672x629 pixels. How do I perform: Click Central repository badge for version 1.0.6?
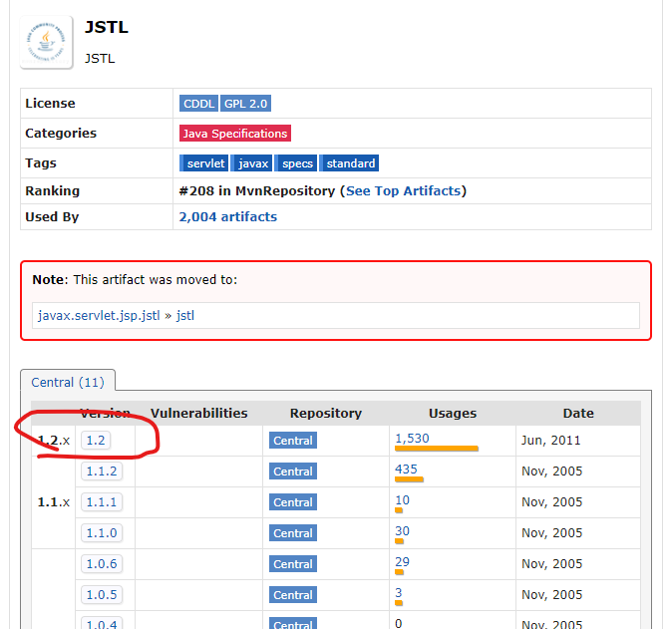point(293,564)
